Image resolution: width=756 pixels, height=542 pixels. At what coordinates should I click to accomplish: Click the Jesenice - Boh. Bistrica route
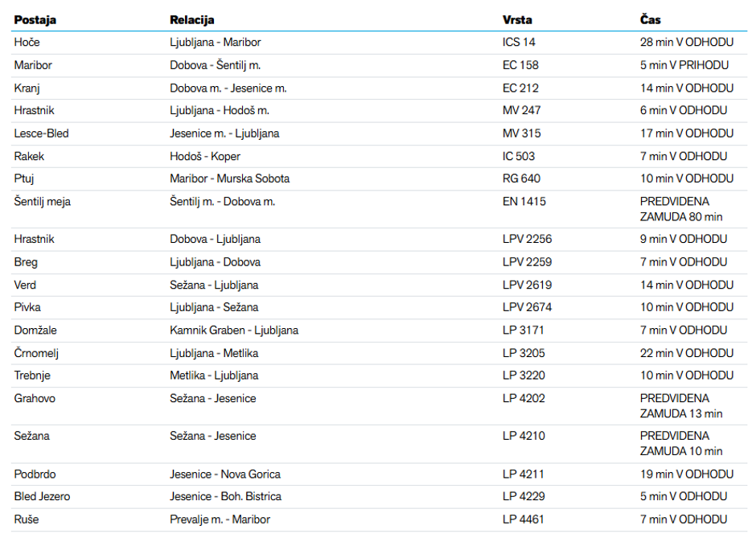tap(225, 496)
